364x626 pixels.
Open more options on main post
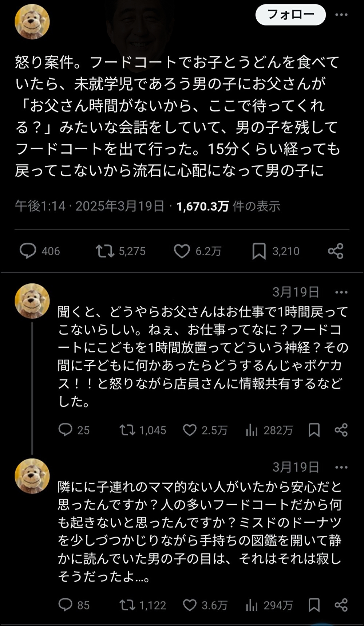tap(341, 15)
